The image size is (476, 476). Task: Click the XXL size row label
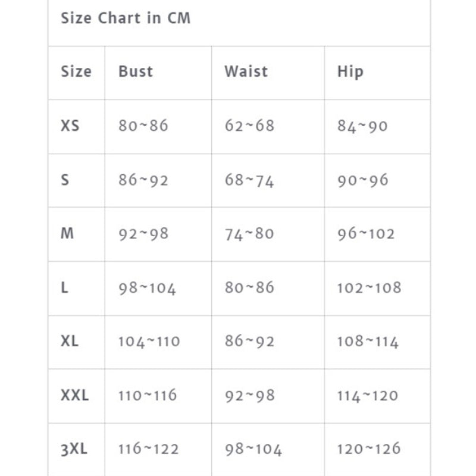click(74, 395)
